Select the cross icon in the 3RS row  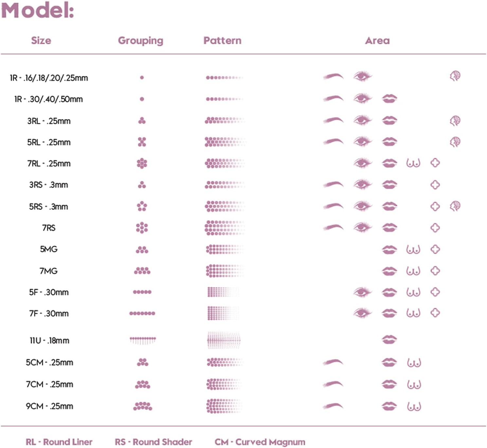[x=435, y=185]
